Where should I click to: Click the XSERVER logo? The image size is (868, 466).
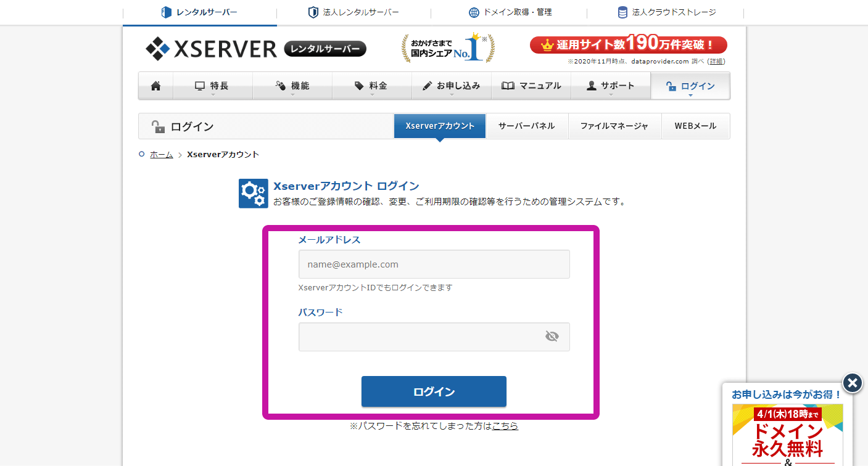[212, 49]
